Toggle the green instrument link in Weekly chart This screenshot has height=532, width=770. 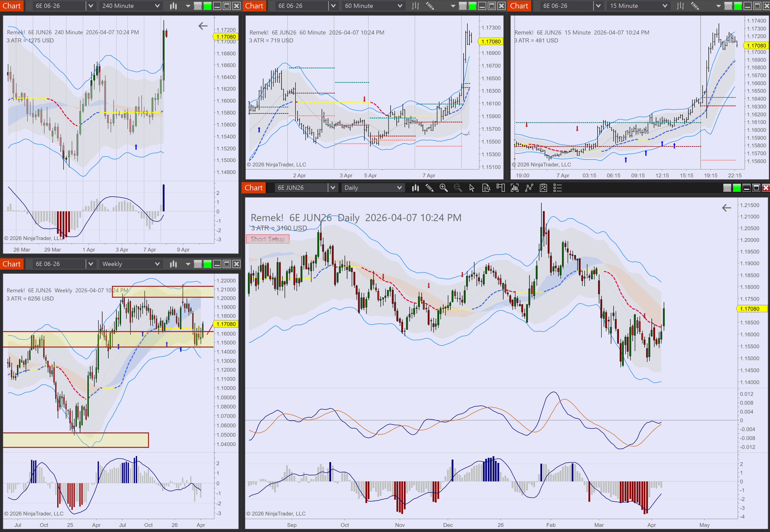point(208,264)
